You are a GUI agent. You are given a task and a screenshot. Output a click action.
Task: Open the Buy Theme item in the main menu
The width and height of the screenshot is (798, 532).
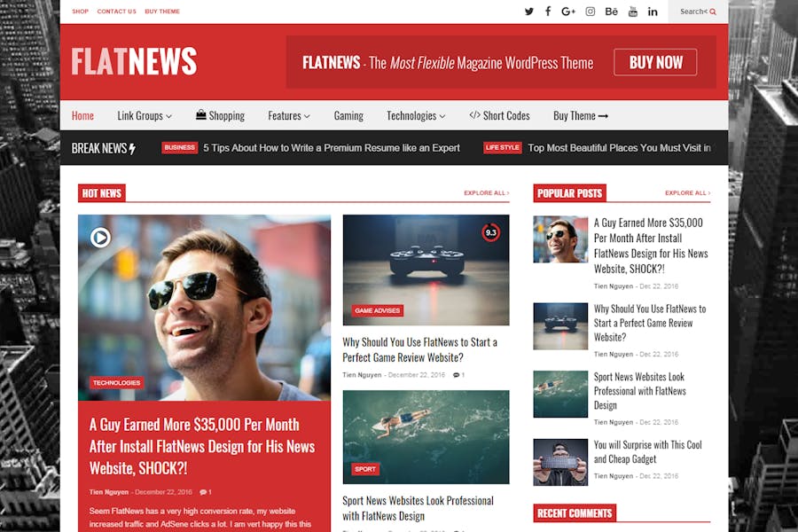[581, 115]
